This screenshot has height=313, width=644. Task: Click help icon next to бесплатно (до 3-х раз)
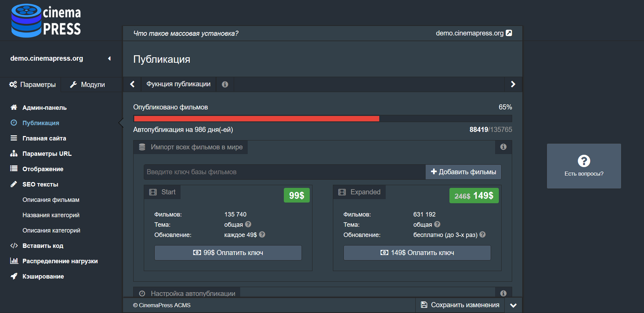point(482,235)
